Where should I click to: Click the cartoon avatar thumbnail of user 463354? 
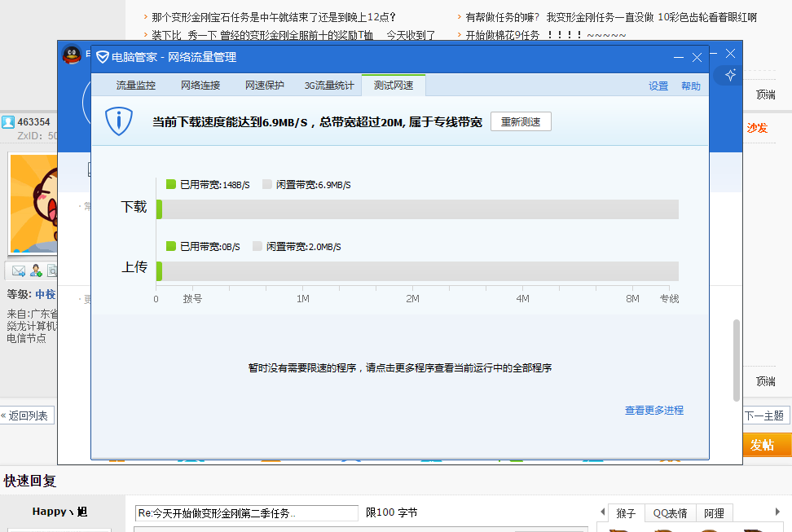pyautogui.click(x=33, y=204)
